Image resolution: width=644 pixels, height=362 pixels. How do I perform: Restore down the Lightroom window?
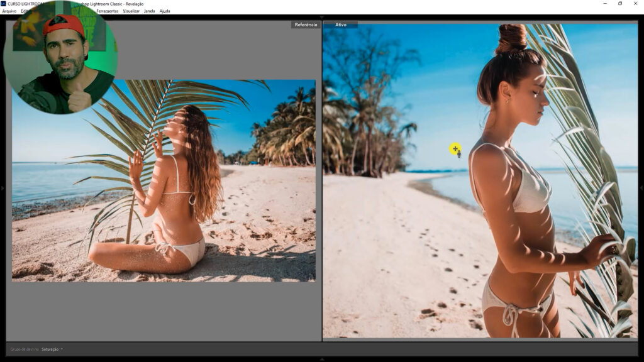[x=619, y=3]
